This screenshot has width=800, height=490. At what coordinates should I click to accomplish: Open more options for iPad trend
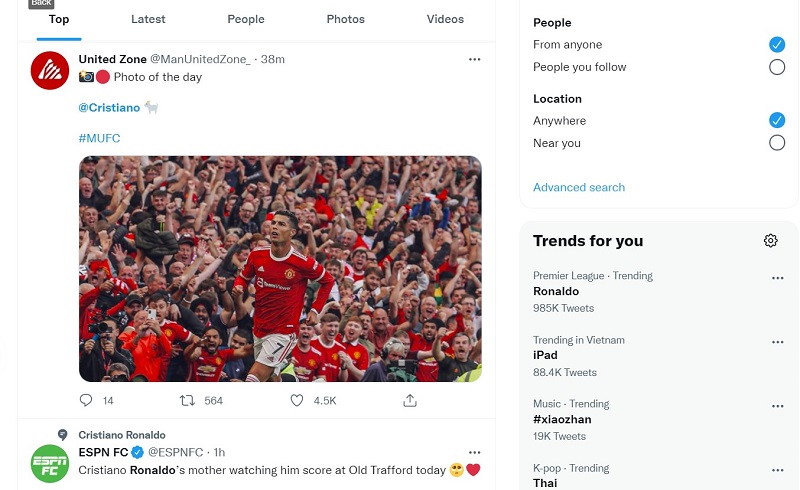[778, 342]
